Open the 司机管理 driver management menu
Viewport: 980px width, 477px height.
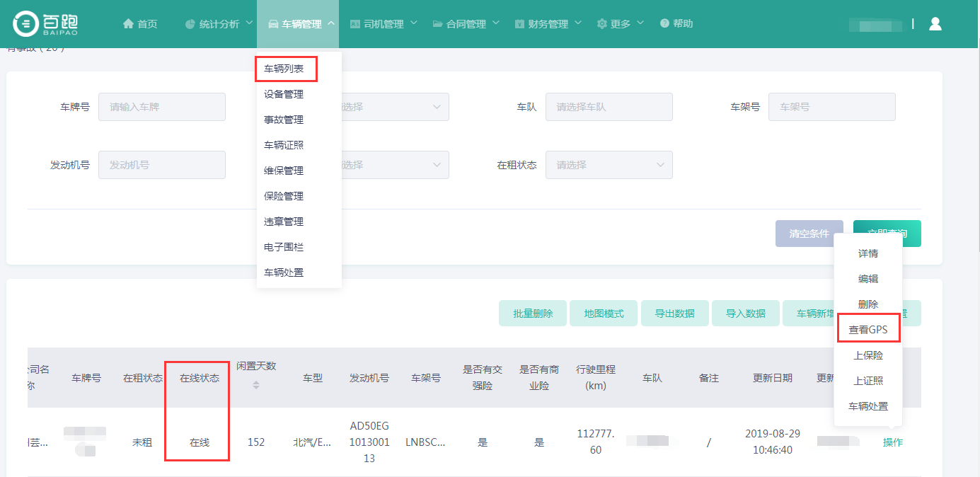click(x=383, y=24)
